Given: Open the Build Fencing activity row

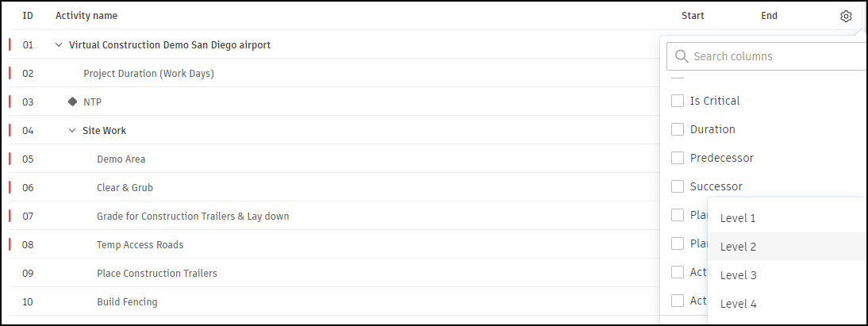Looking at the screenshot, I should click(x=127, y=302).
